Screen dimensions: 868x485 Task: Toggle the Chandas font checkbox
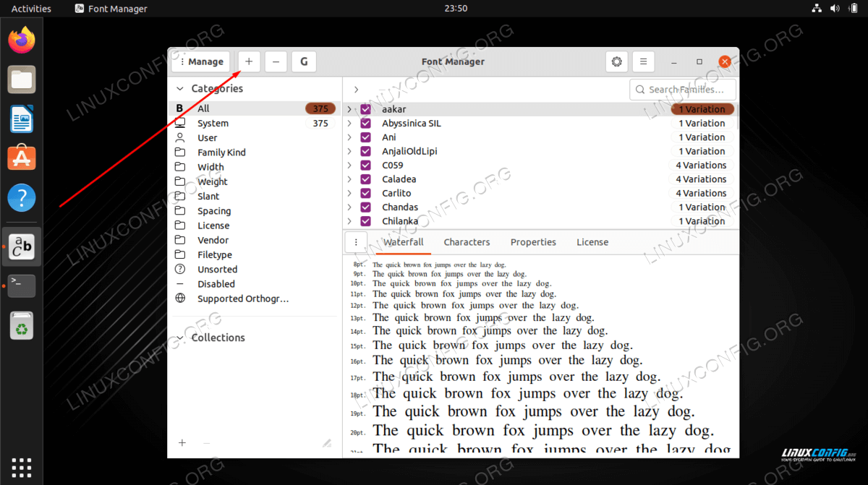click(x=365, y=207)
